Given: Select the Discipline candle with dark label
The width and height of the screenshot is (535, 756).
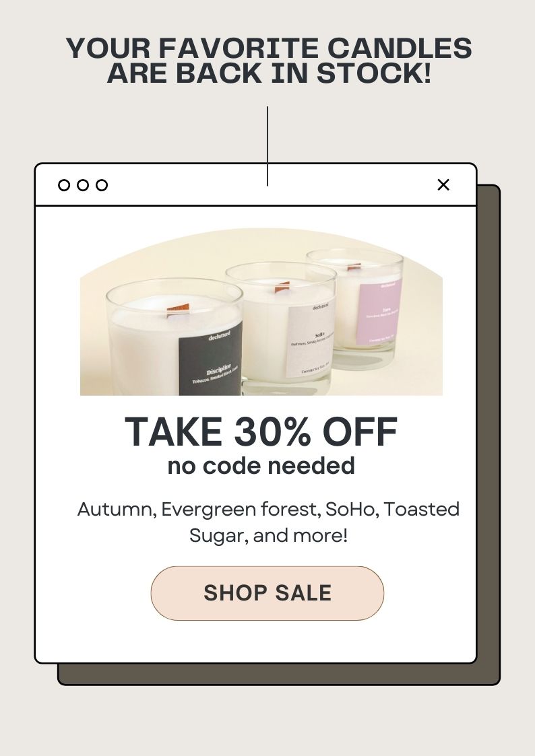Looking at the screenshot, I should [x=175, y=337].
